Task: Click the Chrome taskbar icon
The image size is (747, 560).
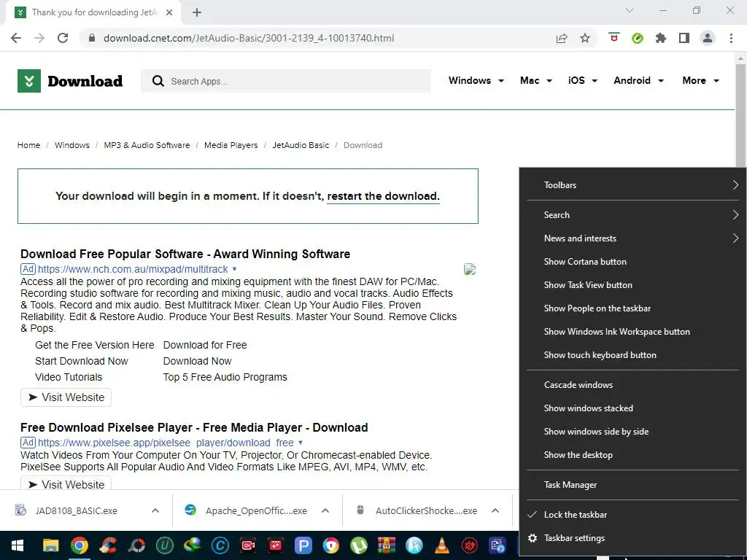Action: pos(80,545)
